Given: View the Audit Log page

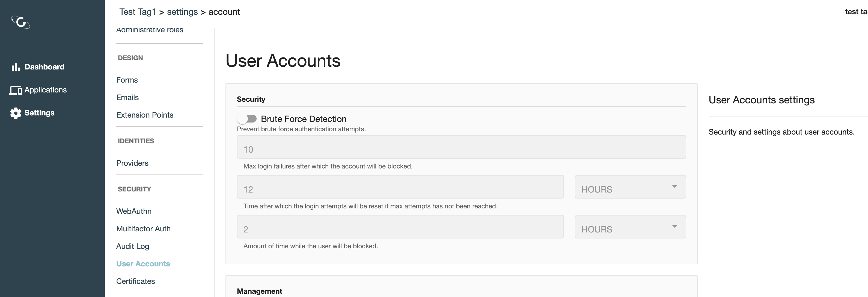Looking at the screenshot, I should click(133, 246).
